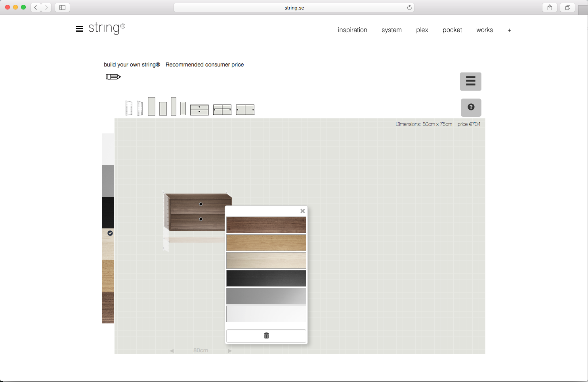Add the two-door cabinet component
Image resolution: width=588 pixels, height=382 pixels.
tap(245, 110)
